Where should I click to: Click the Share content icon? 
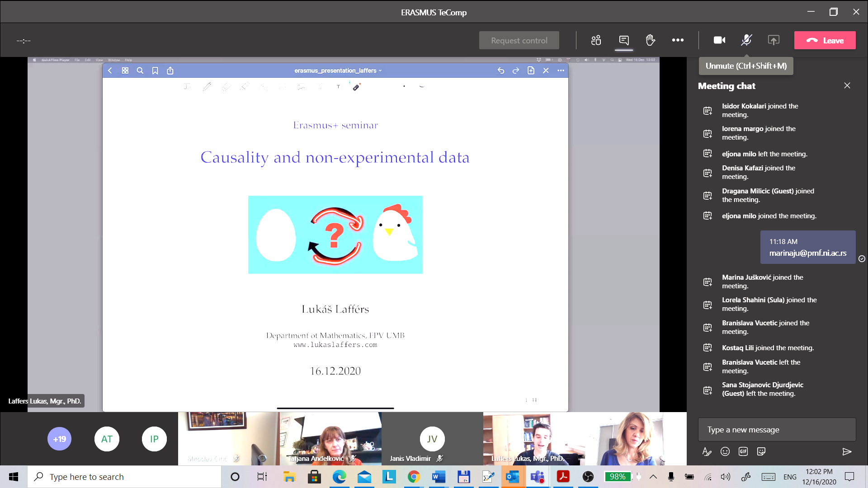click(774, 40)
